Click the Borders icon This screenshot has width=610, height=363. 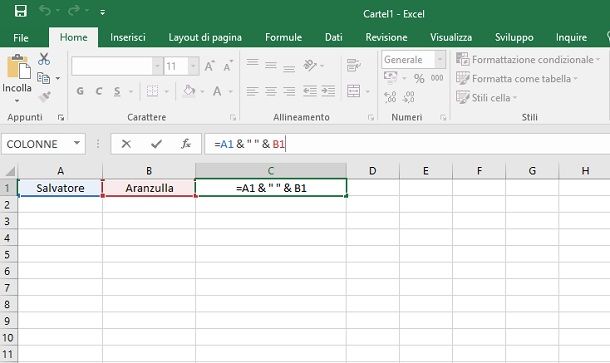pos(152,91)
